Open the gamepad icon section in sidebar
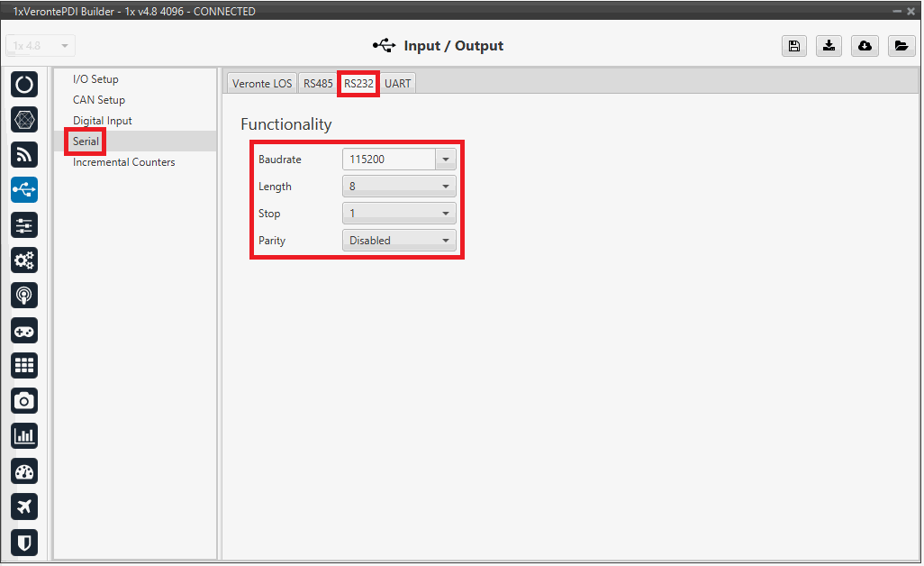Screen dimensions: 924x566 (24, 331)
